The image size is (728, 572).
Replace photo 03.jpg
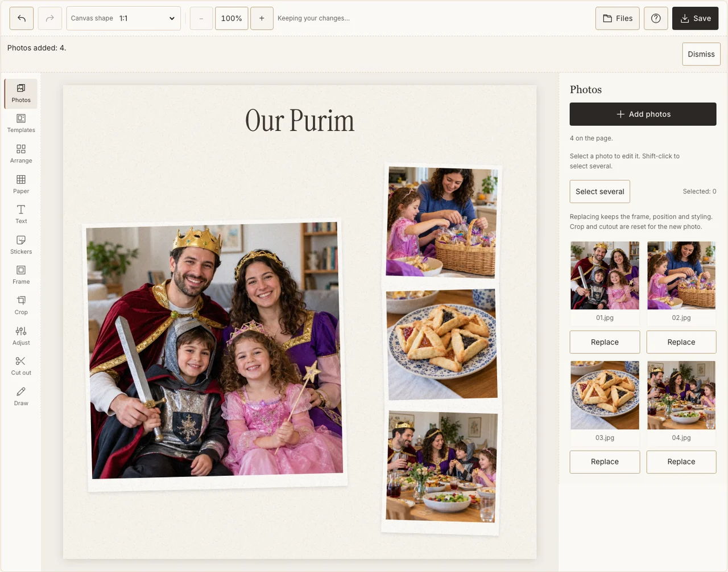(x=605, y=462)
